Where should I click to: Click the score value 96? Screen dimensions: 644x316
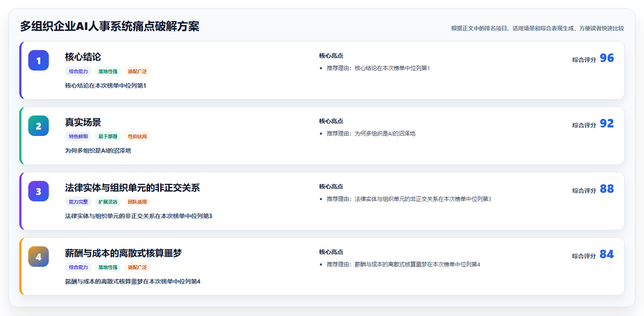[607, 58]
